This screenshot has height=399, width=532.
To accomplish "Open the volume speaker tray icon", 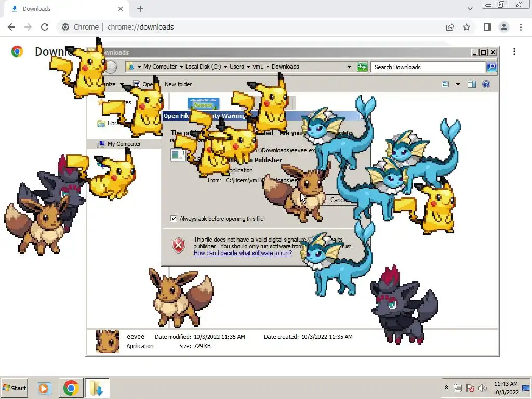I will point(482,388).
